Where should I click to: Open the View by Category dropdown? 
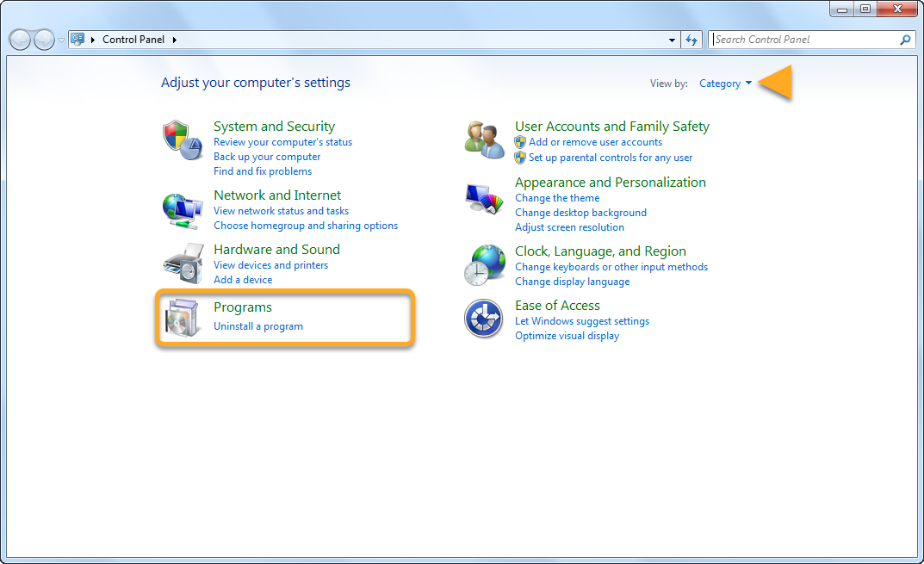(725, 84)
